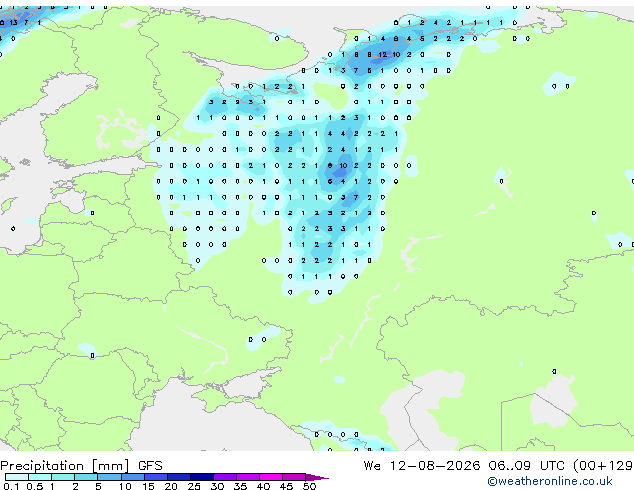
Task: Click the over-50 mm arrow tip of legend
Action: [317, 477]
